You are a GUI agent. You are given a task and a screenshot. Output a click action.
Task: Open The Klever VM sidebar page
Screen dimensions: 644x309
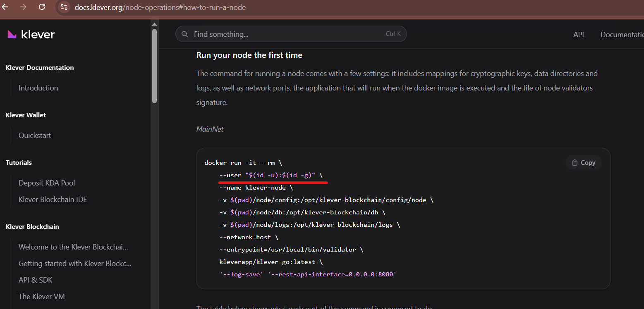click(42, 297)
